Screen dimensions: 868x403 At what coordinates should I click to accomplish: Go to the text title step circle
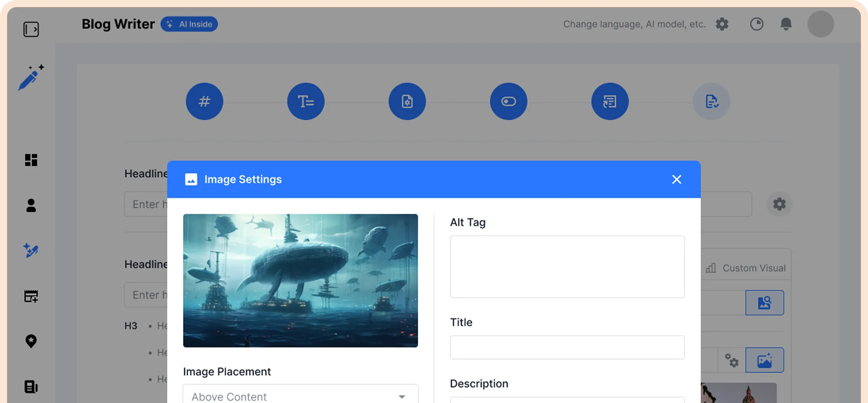[x=306, y=102]
